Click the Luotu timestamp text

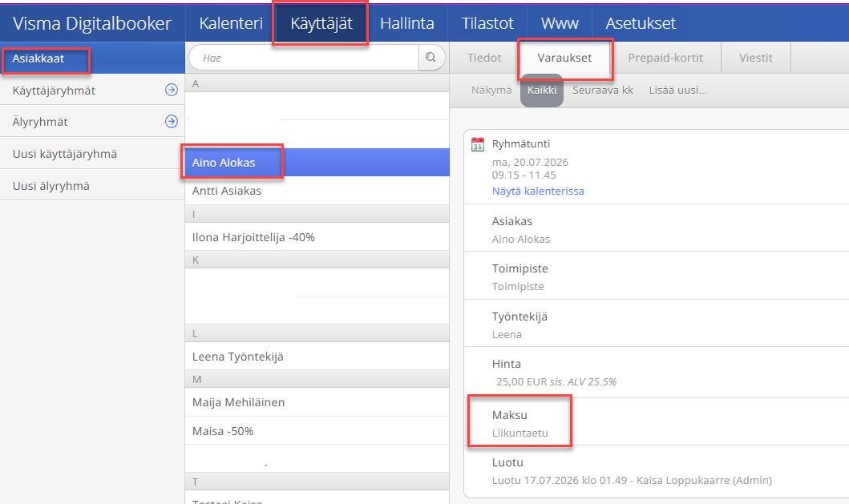[632, 480]
